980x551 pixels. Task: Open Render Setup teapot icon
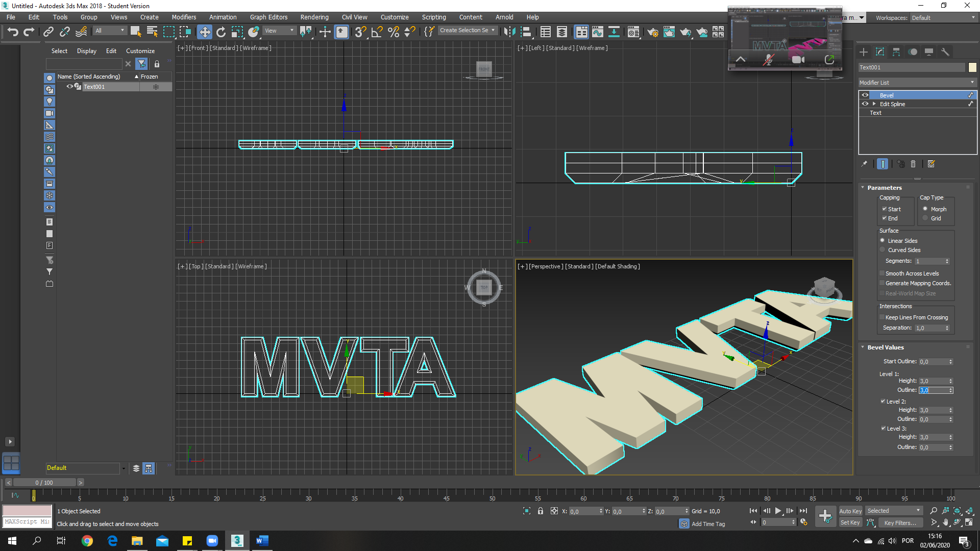pyautogui.click(x=652, y=32)
